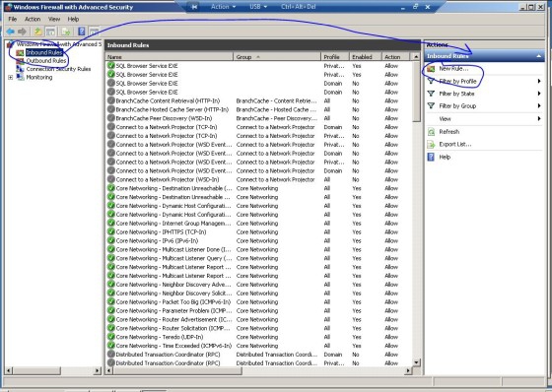Sort by the Action column header

(x=396, y=57)
